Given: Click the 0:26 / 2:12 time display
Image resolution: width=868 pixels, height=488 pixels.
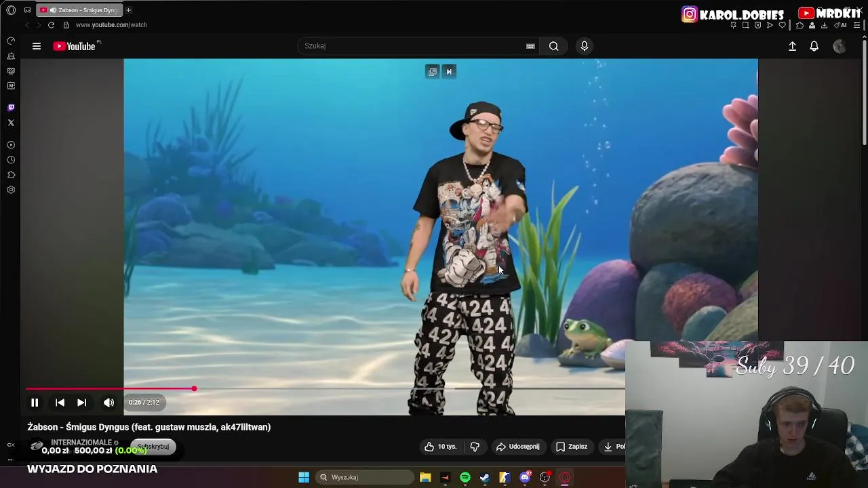Looking at the screenshot, I should tap(144, 403).
